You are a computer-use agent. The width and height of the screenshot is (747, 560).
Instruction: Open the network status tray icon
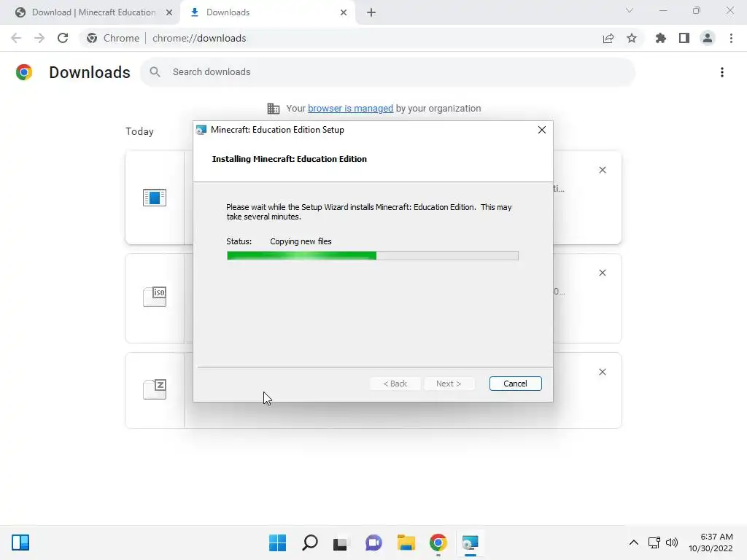pyautogui.click(x=654, y=542)
